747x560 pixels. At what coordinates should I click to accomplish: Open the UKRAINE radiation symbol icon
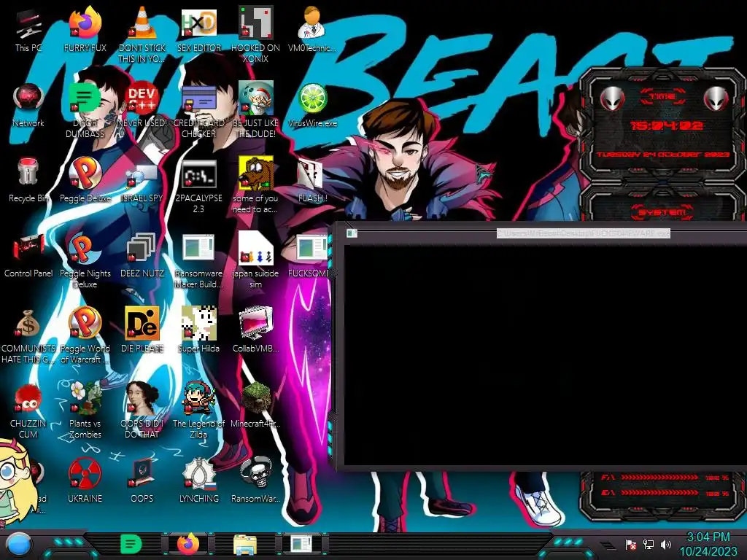(x=85, y=474)
